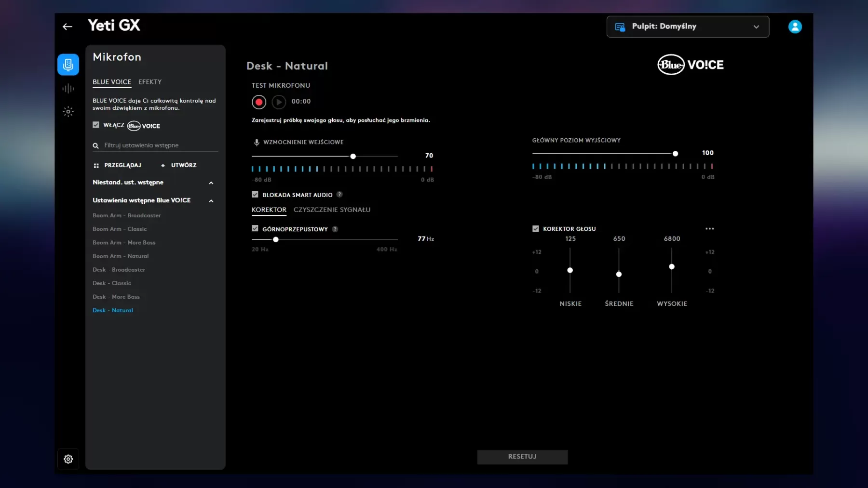This screenshot has width=868, height=488.
Task: Toggle the Włącz Blue VO!CE checkbox
Action: pos(96,125)
